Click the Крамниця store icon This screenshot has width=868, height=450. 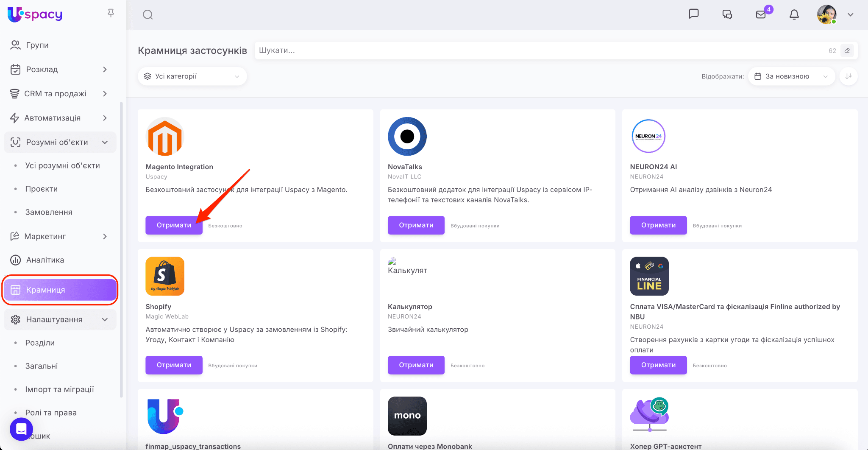coord(15,290)
